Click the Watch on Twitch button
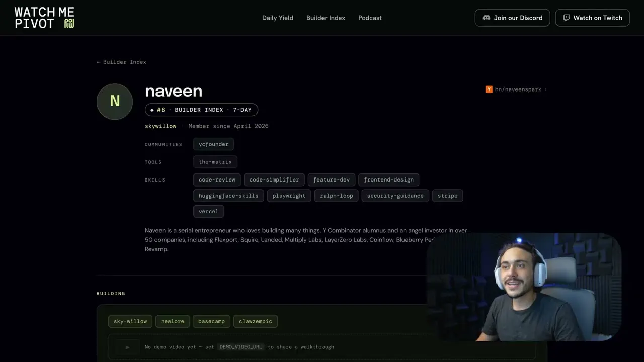 tap(592, 18)
